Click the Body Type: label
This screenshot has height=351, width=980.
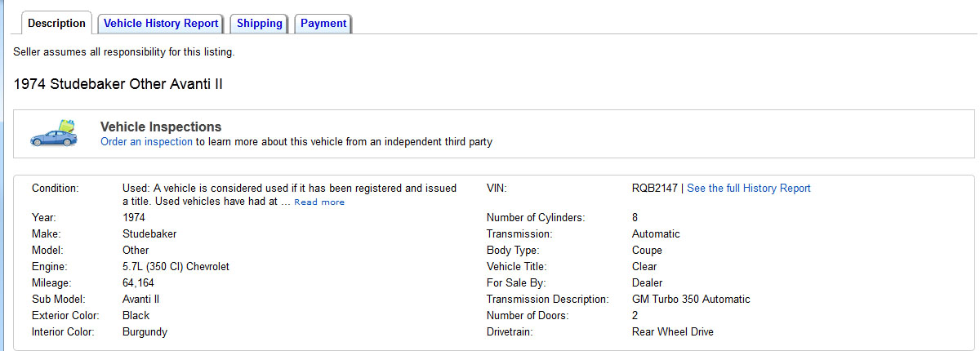click(x=513, y=250)
